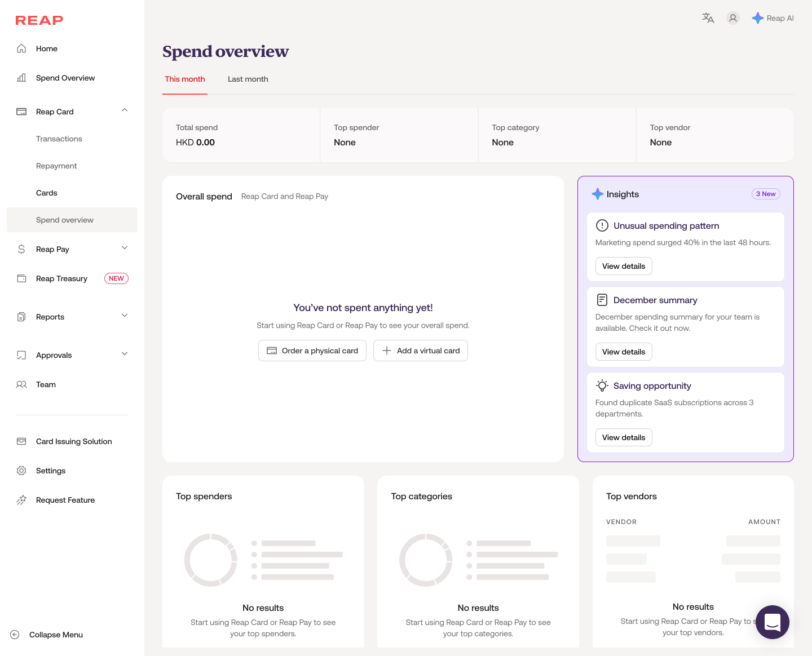Viewport: 812px width, 656px height.
Task: Click the Unusual spending pattern alert icon
Action: coord(602,225)
